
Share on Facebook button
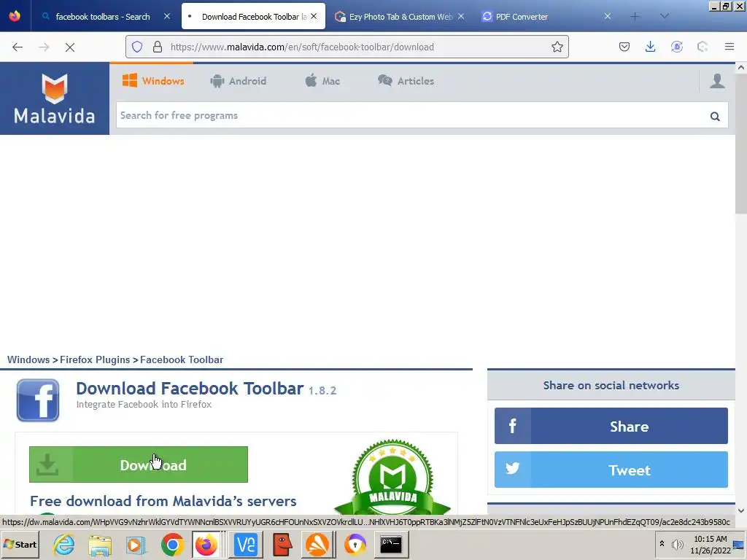point(611,426)
